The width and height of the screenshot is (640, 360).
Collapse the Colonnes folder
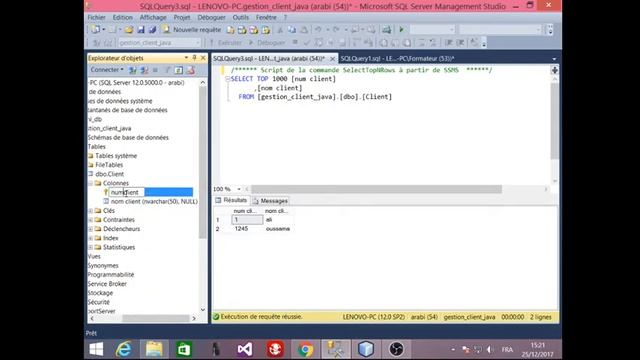[91, 183]
